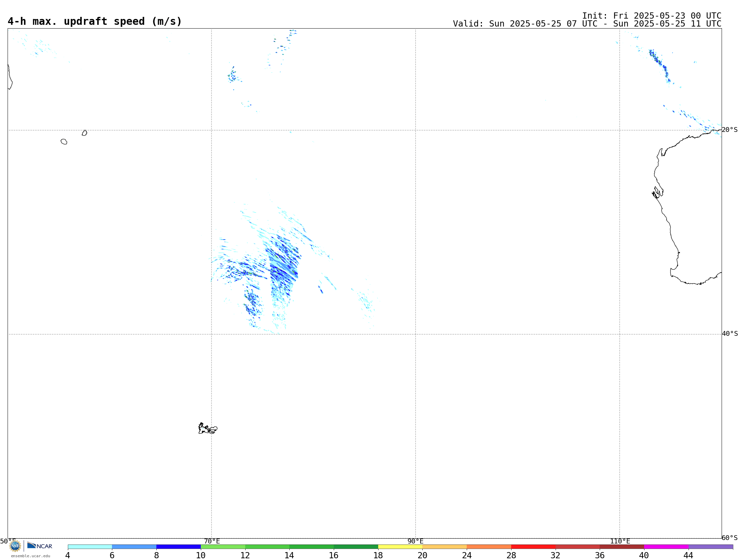Select the bright red 28–32 colorbar swatch
Screen dimensions: 744x560
pos(533,547)
